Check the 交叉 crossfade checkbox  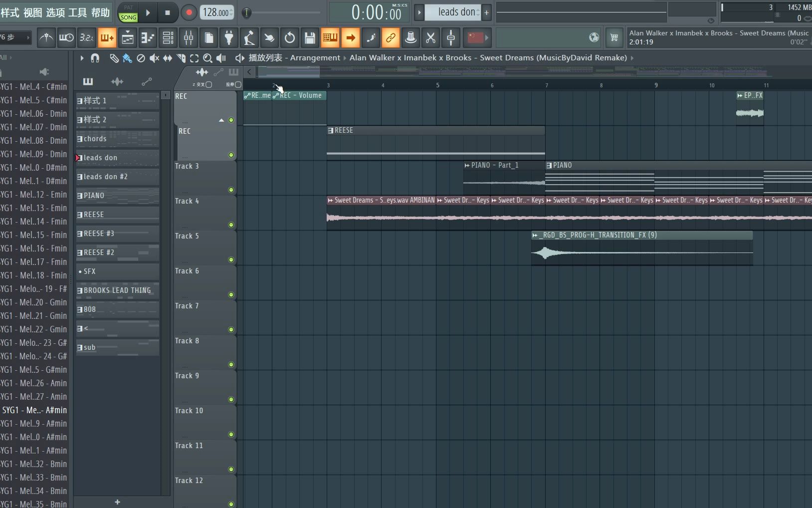[x=208, y=84]
